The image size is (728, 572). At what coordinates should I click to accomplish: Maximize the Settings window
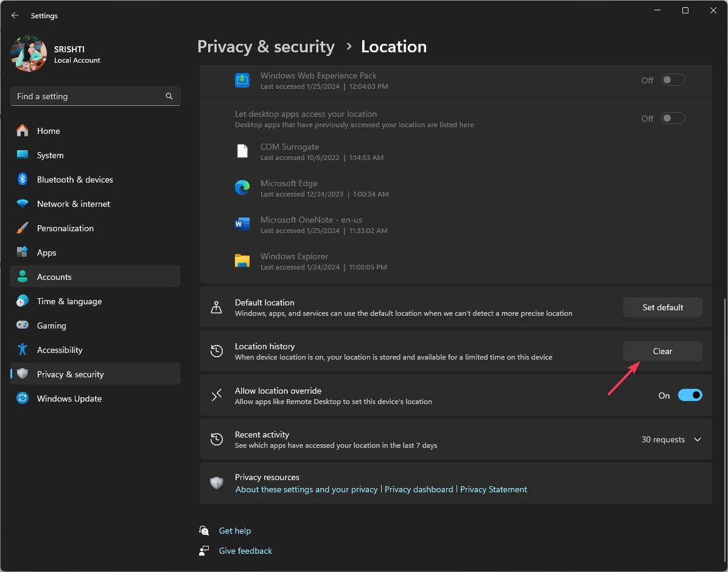[x=685, y=11]
